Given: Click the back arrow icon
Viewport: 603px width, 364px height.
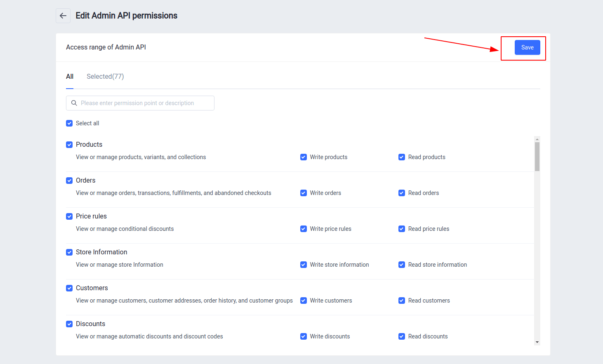Looking at the screenshot, I should pyautogui.click(x=63, y=16).
